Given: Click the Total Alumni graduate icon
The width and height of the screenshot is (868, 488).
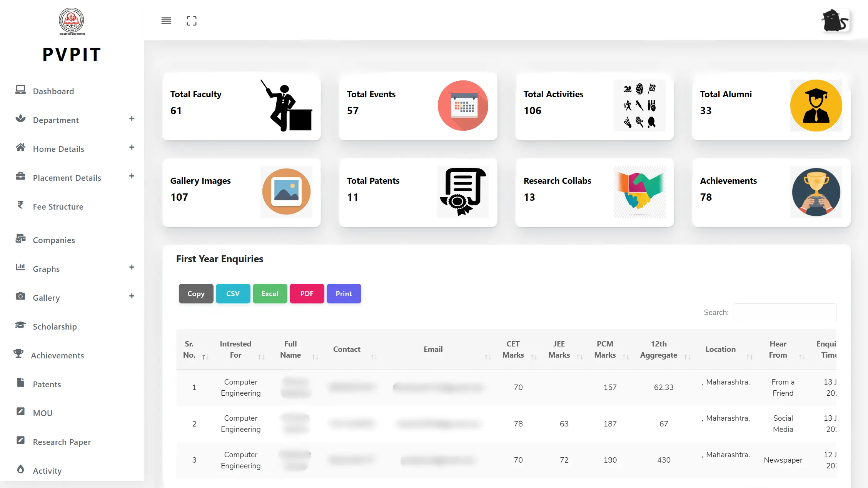Looking at the screenshot, I should point(816,106).
